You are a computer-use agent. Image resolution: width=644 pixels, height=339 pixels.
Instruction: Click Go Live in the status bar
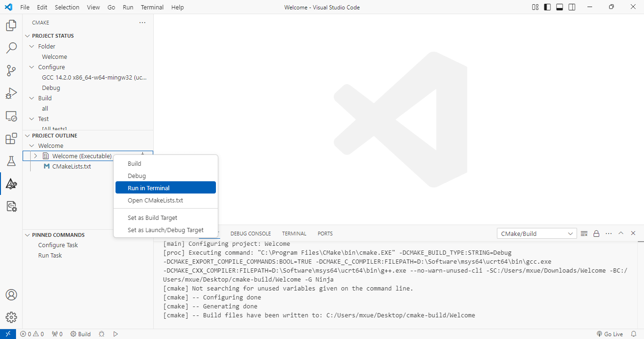[609, 334]
